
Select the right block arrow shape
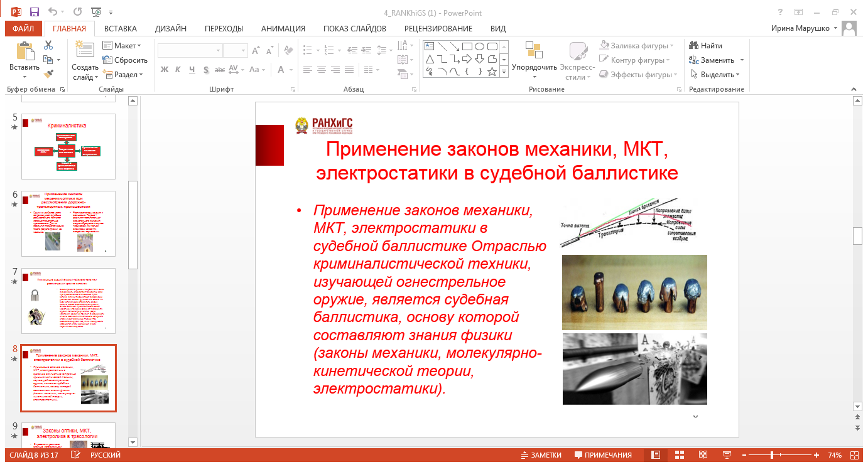[x=467, y=59]
